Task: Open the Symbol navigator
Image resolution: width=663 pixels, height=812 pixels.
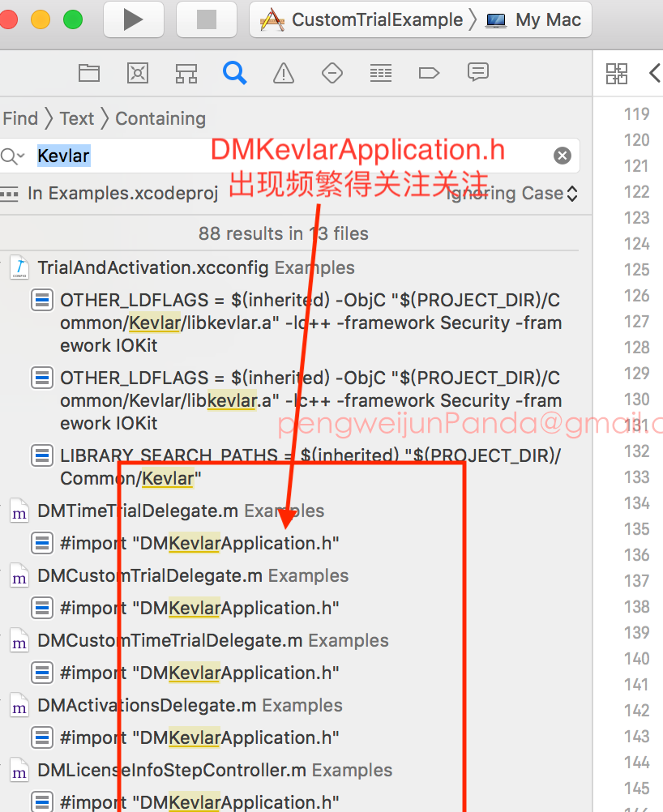Action: click(186, 73)
